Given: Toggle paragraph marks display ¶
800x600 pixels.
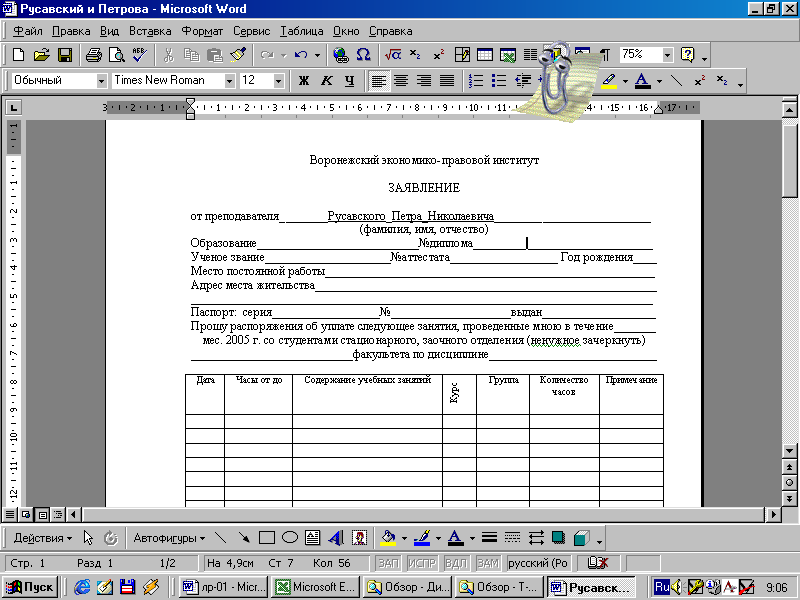Looking at the screenshot, I should click(x=605, y=55).
